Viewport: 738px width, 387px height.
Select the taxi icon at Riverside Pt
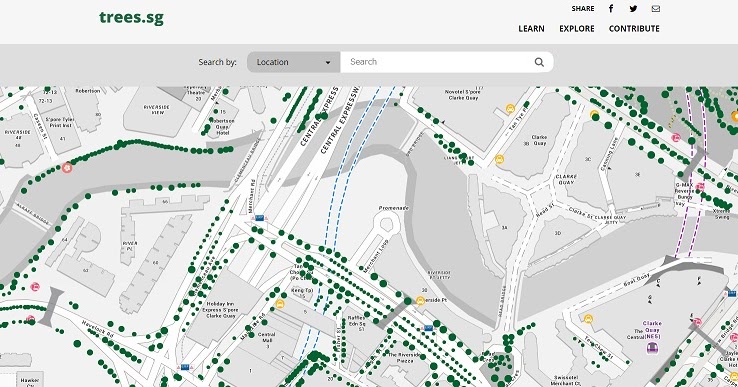[420, 300]
